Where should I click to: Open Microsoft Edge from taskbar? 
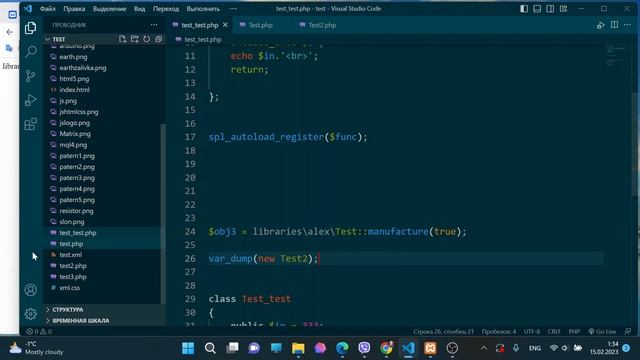(342, 348)
